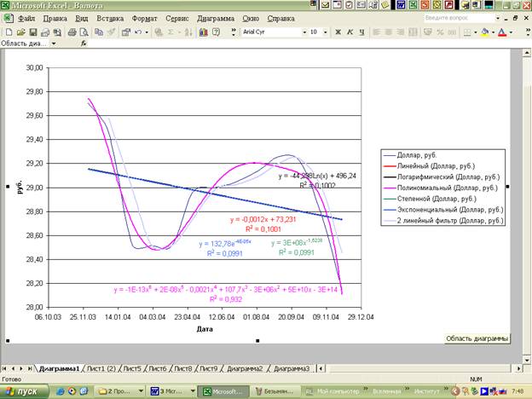
Task: Click the Undo arrow icon
Action: pyautogui.click(x=138, y=32)
